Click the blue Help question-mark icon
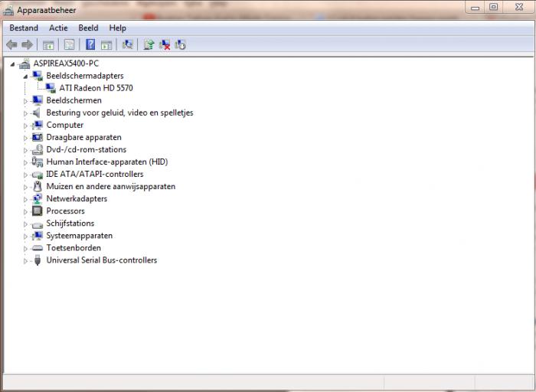This screenshot has width=536, height=392. coord(90,44)
